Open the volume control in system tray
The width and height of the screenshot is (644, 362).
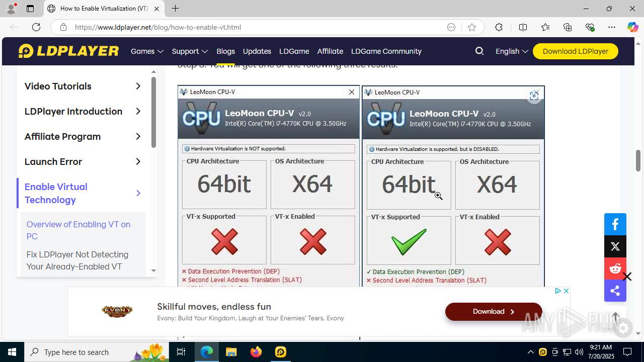579,352
